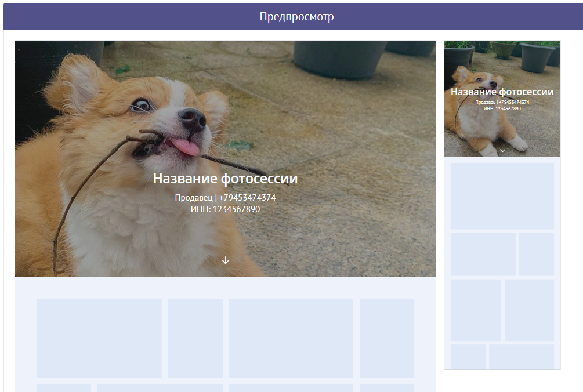Select the Название фотосессии title in the large preview

(x=225, y=179)
